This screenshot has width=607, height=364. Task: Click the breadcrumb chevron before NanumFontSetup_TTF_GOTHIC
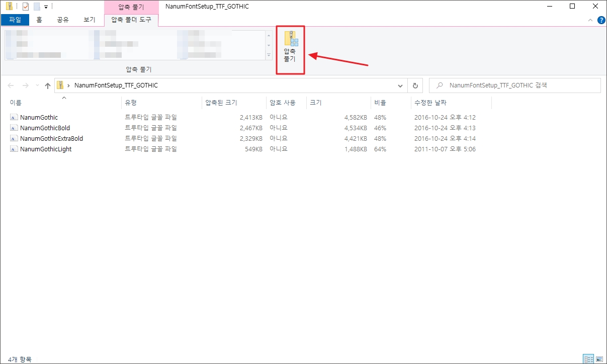click(x=69, y=85)
